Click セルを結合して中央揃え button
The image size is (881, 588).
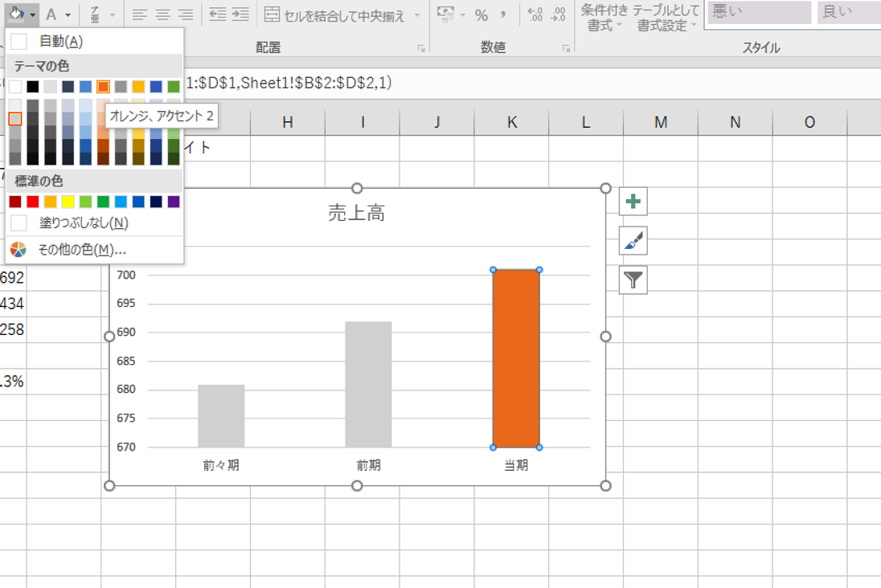[335, 15]
